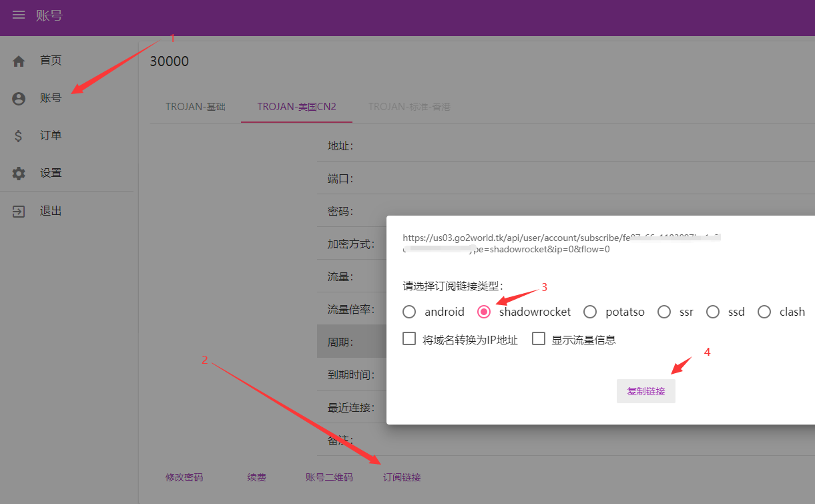The height and width of the screenshot is (504, 815).
Task: Switch to the TROJAN-美国CN2 tab
Action: 296,107
